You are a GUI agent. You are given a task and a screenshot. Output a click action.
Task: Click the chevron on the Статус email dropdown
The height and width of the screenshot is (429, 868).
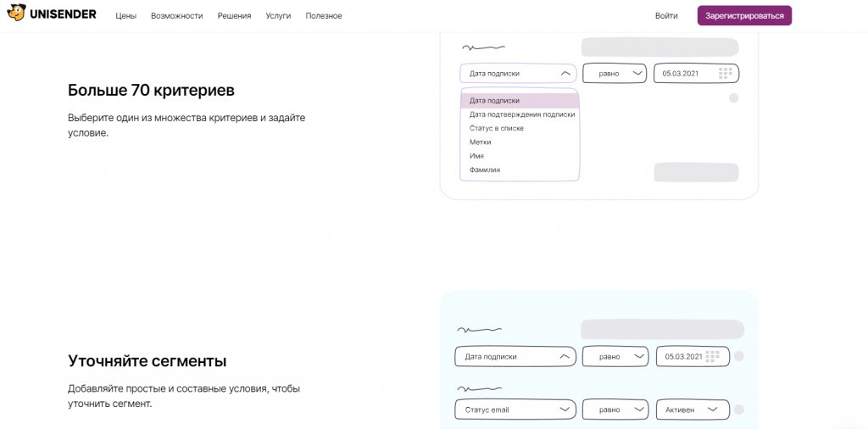564,409
